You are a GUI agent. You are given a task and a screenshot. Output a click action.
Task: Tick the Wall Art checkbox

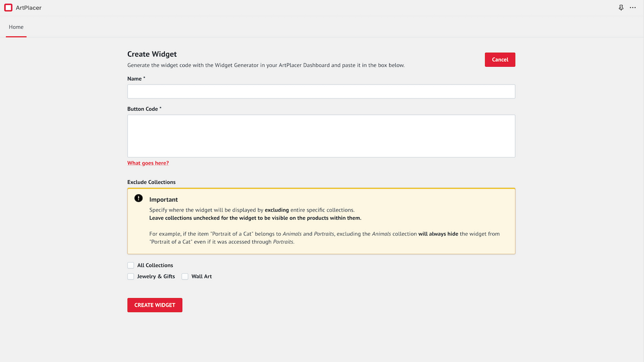(185, 277)
